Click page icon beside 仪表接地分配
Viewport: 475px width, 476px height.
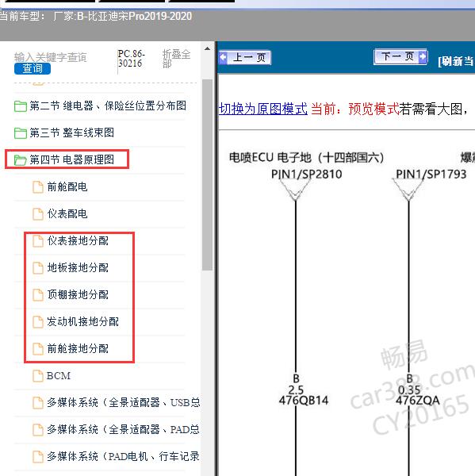(38, 241)
